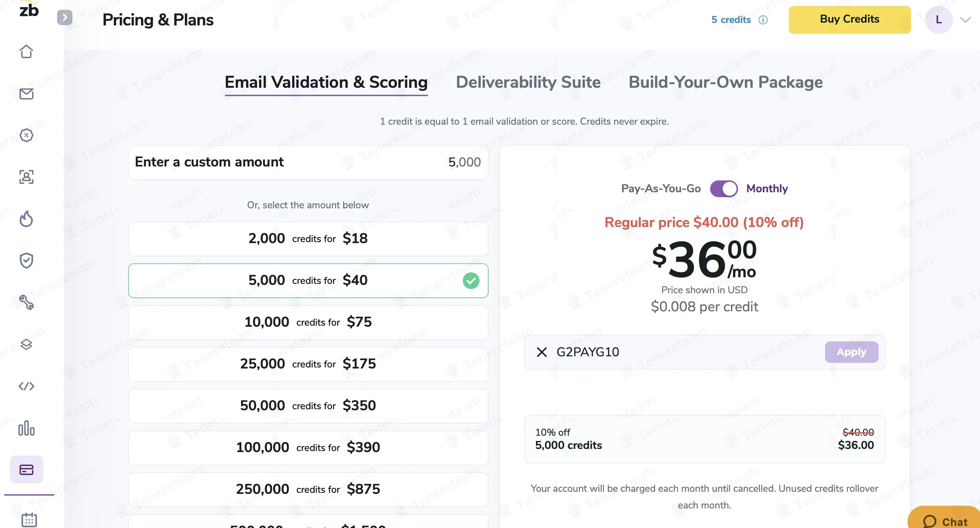Click the stacked layers sidebar icon
Screen dimensions: 980x528
pyautogui.click(x=26, y=344)
